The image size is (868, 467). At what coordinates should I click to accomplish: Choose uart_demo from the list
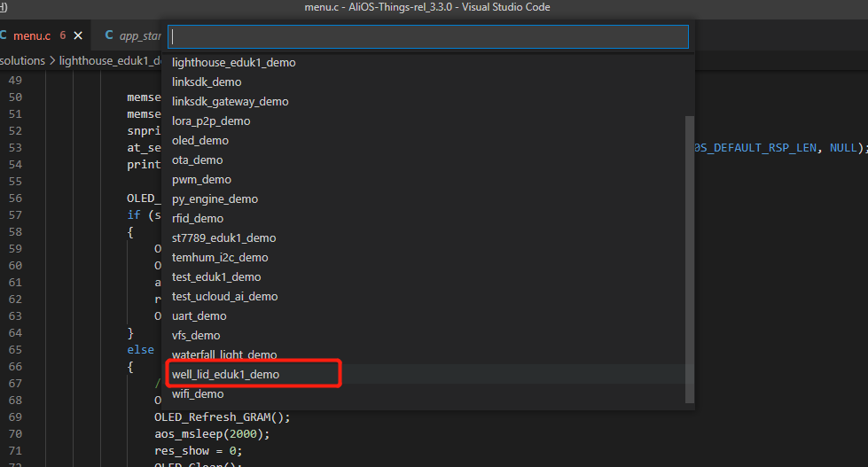[x=428, y=315]
